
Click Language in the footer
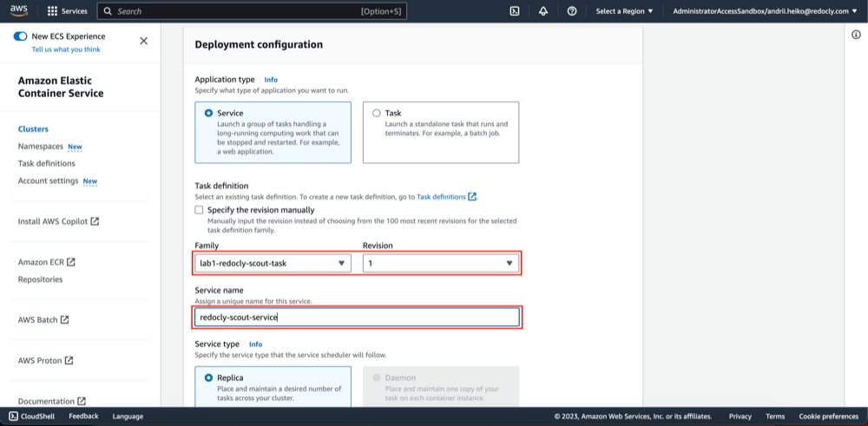(128, 416)
